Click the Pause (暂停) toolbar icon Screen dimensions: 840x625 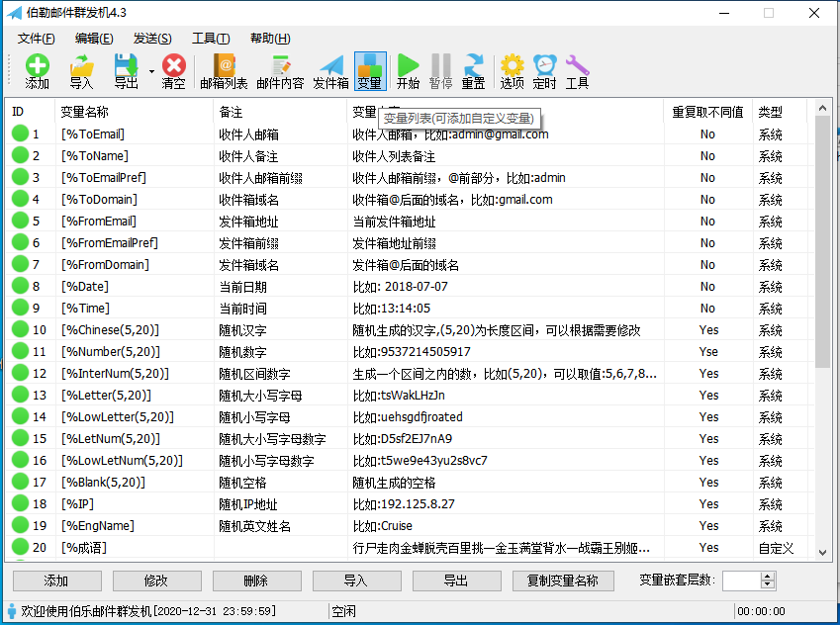tap(441, 71)
